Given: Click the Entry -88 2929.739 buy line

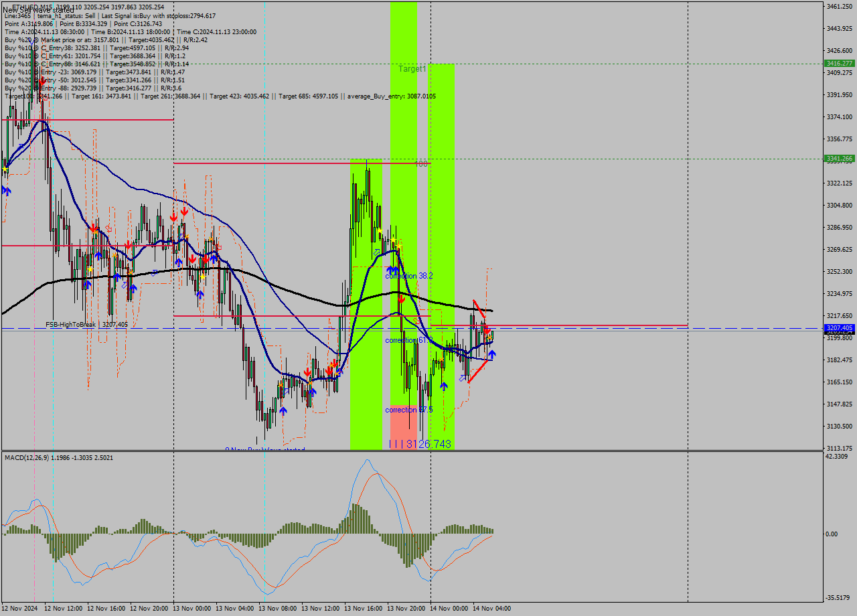Looking at the screenshot, I should click(x=92, y=88).
